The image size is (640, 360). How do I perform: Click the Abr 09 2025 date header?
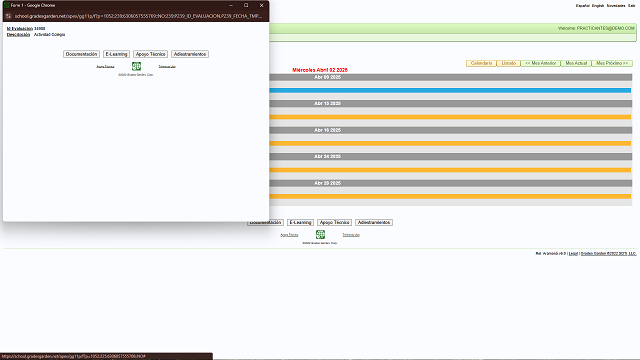pos(327,77)
